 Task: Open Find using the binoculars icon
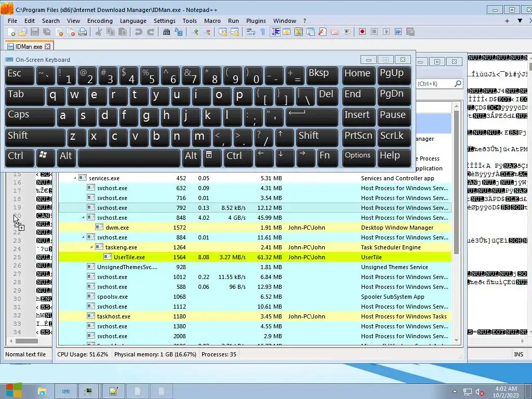pos(166,32)
